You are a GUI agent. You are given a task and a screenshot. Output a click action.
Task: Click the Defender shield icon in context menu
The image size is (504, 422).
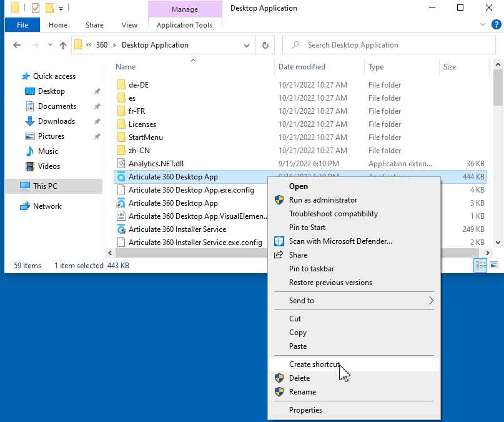279,241
